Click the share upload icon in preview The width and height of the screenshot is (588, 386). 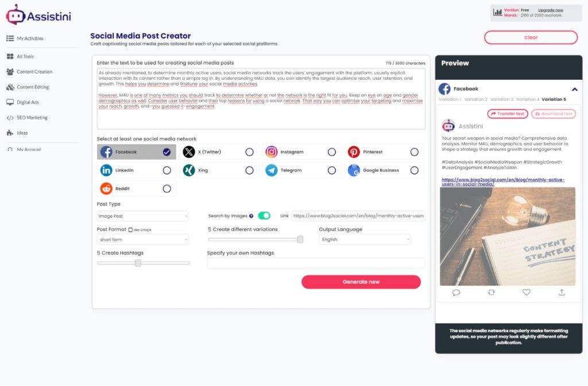[x=562, y=292]
